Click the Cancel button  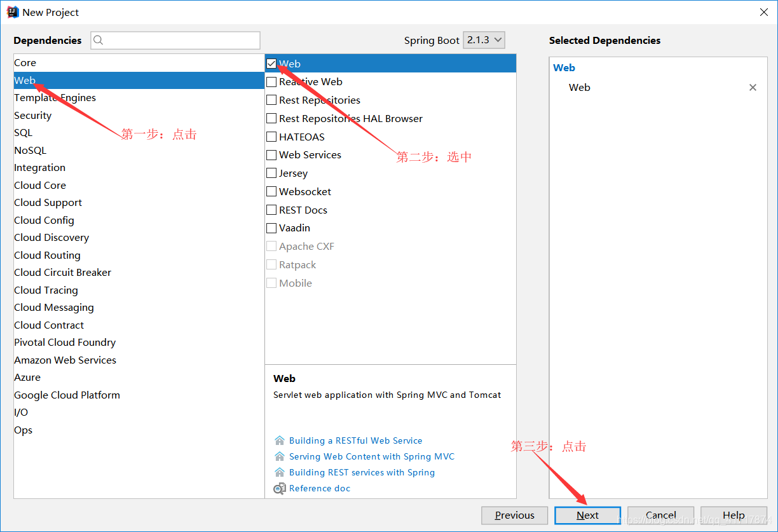click(660, 515)
